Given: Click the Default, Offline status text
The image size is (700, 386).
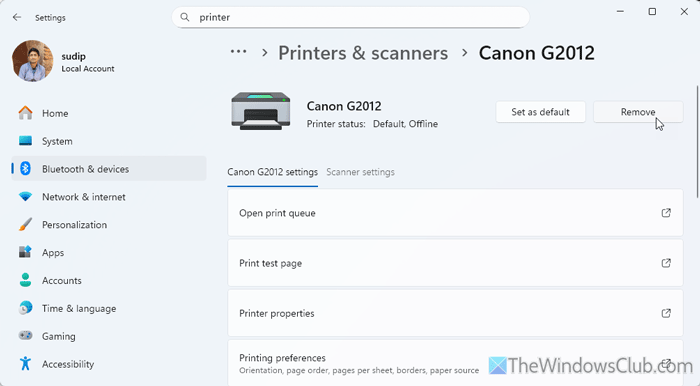Looking at the screenshot, I should (405, 124).
